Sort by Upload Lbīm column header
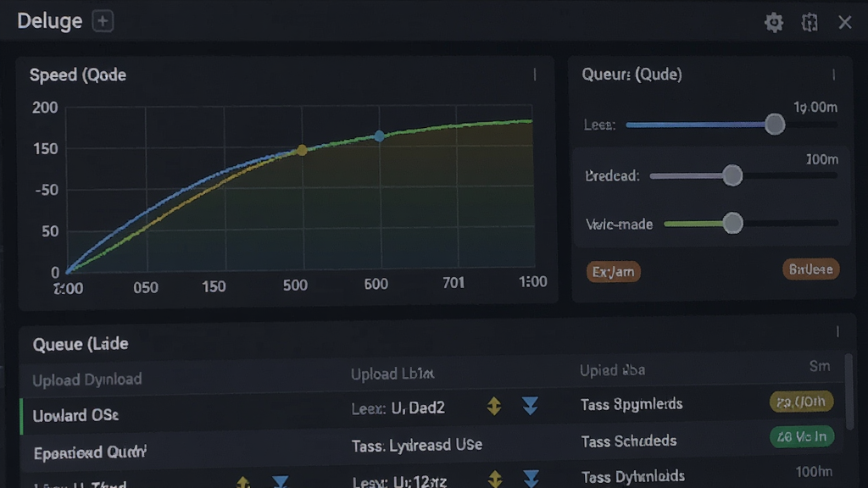This screenshot has width=868, height=488. (x=392, y=374)
